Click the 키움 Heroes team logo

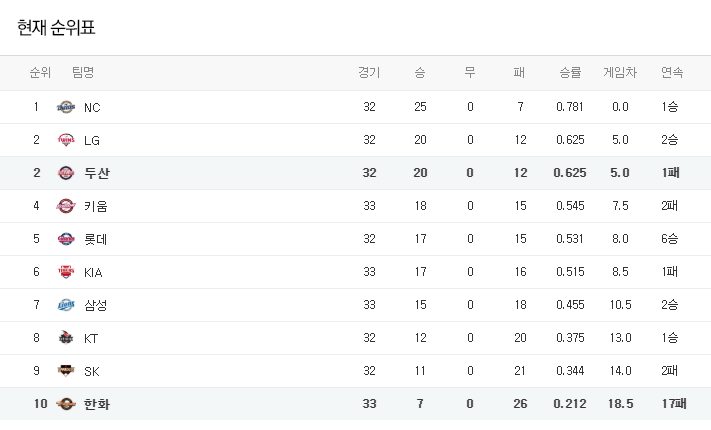point(66,206)
